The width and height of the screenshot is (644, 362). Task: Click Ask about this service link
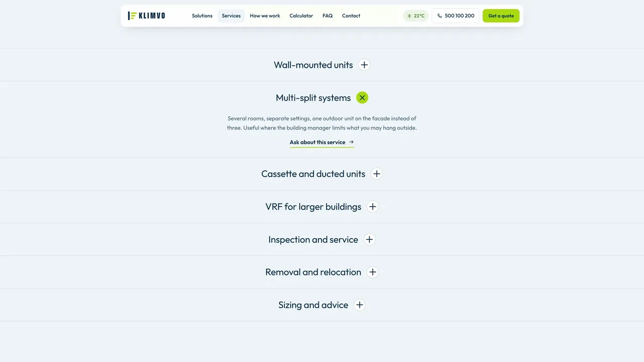point(322,142)
